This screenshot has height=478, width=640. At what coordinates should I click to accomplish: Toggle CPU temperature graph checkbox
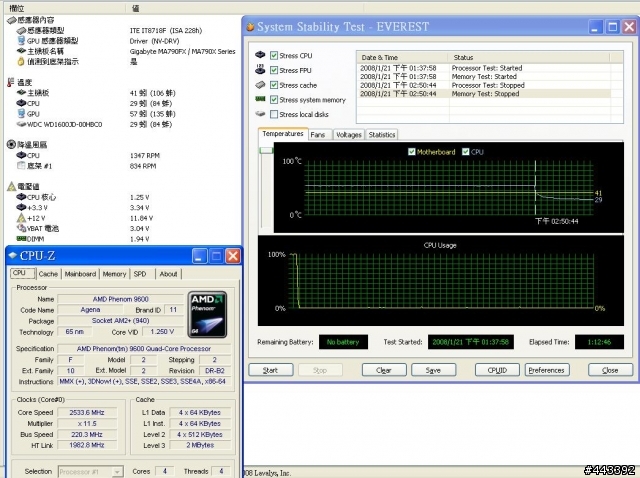pos(465,152)
